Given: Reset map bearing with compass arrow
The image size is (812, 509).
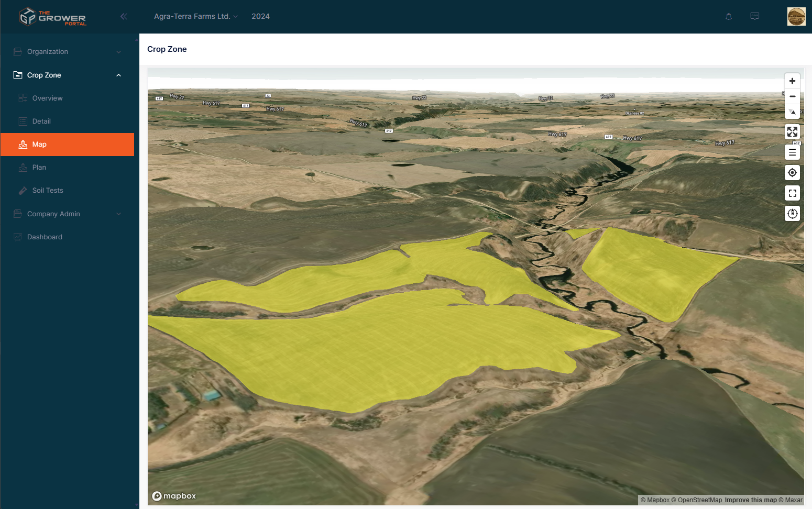Looking at the screenshot, I should [792, 112].
